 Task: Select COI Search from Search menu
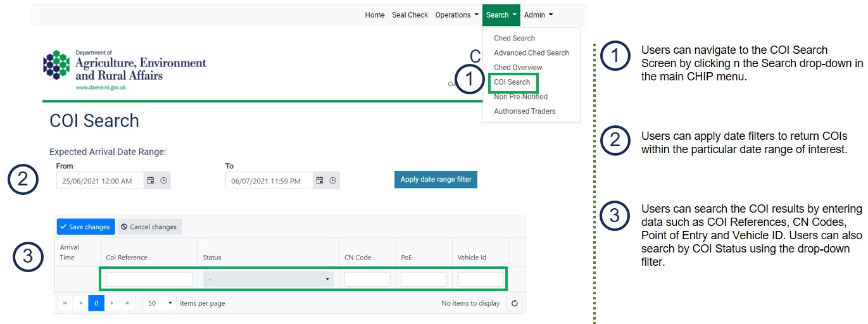pos(512,82)
